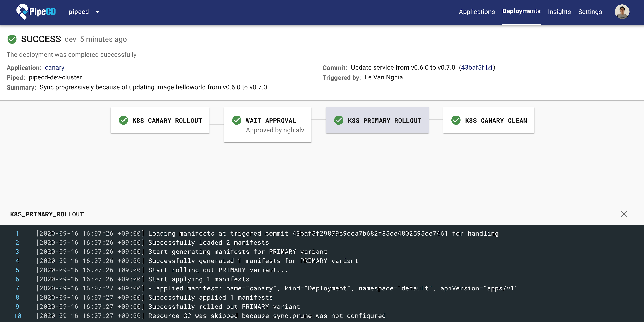This screenshot has width=644, height=322.
Task: Open the user avatar menu
Action: point(622,12)
